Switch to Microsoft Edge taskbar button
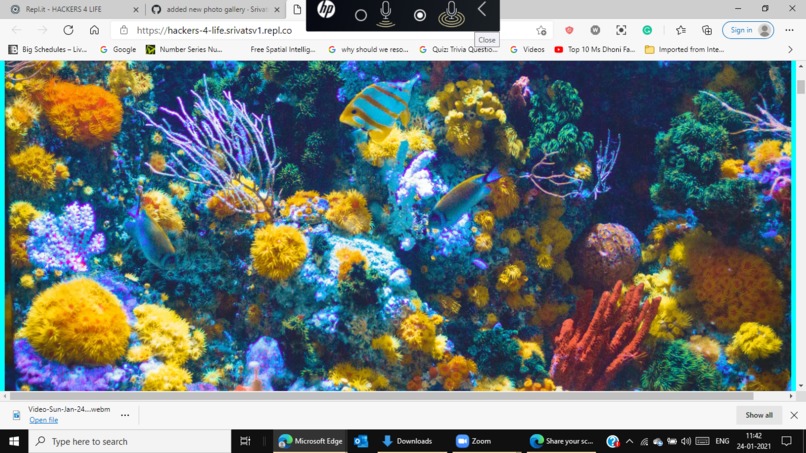 310,441
